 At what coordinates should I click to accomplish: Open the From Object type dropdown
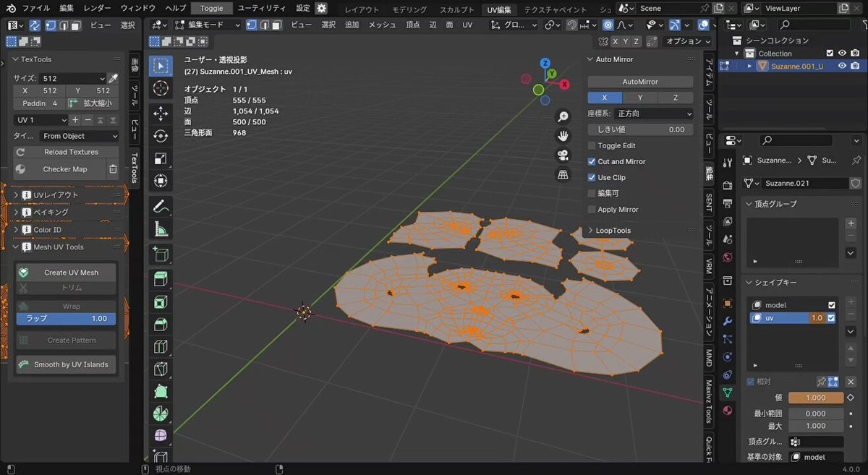click(78, 136)
